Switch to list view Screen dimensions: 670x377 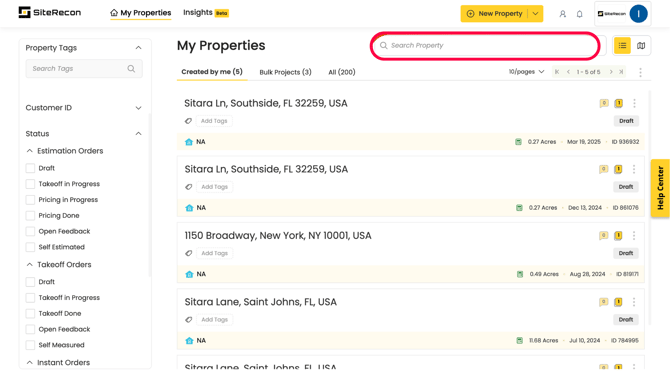pos(622,45)
